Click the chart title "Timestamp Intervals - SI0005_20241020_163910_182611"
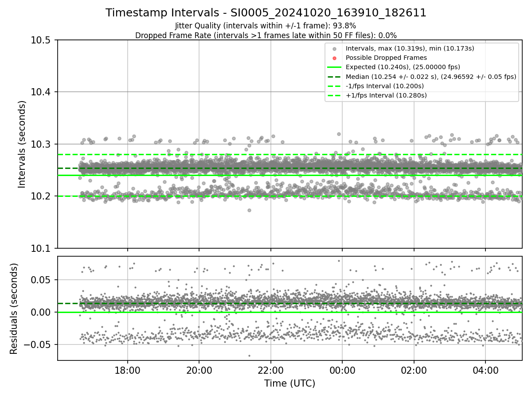 266,13
